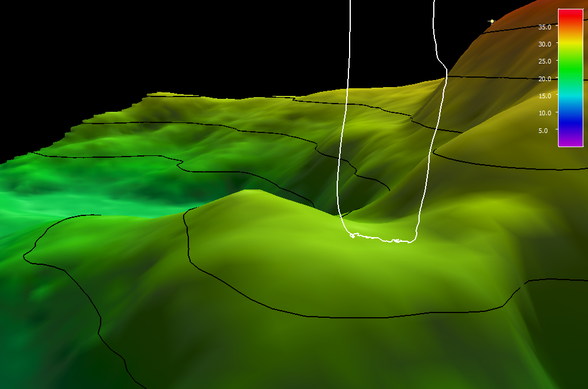The width and height of the screenshot is (588, 389).
Task: Click the 35.0 label on the depth legend
Action: coord(544,27)
